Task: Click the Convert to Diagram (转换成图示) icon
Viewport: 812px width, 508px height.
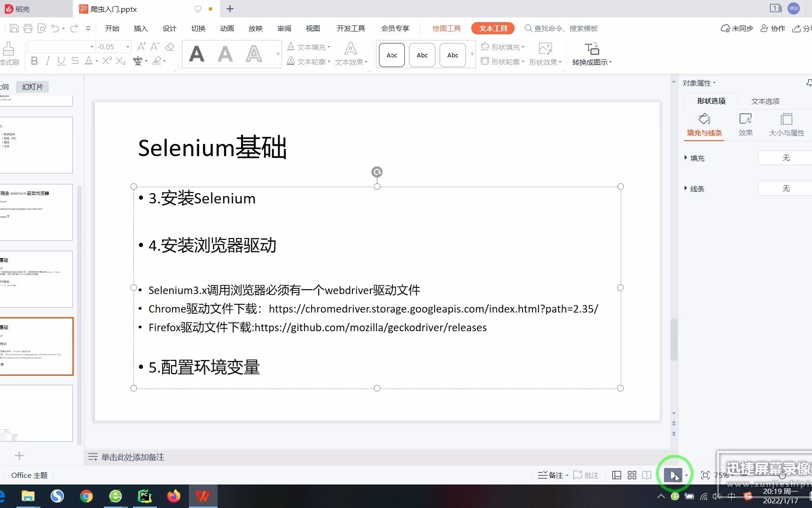Action: click(592, 48)
